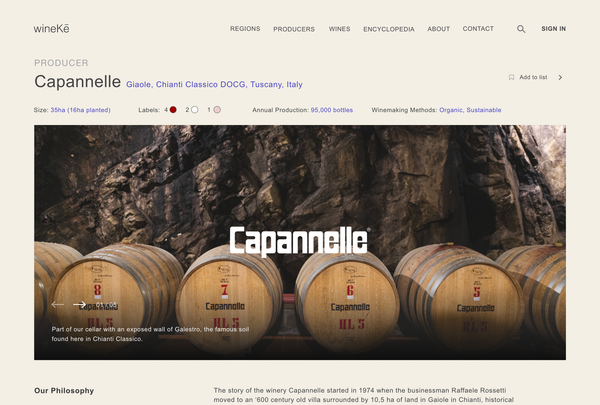
Task: Expand the chevron arrow next to Add to list
Action: coord(560,77)
